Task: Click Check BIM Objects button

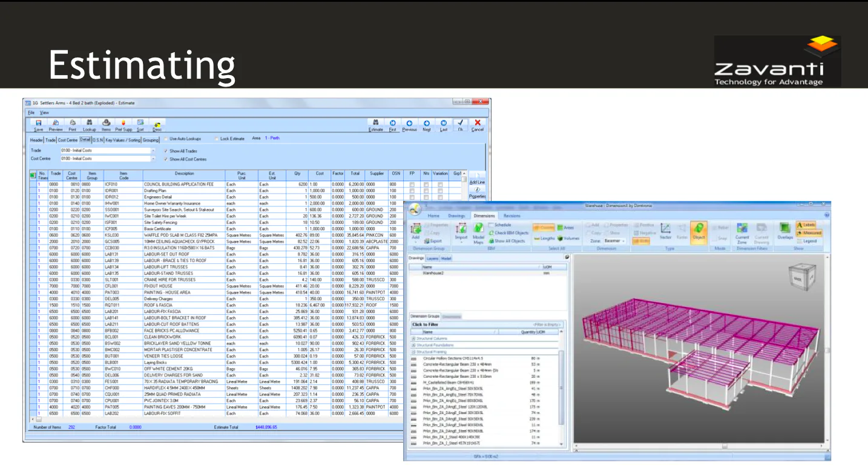Action: pos(508,233)
